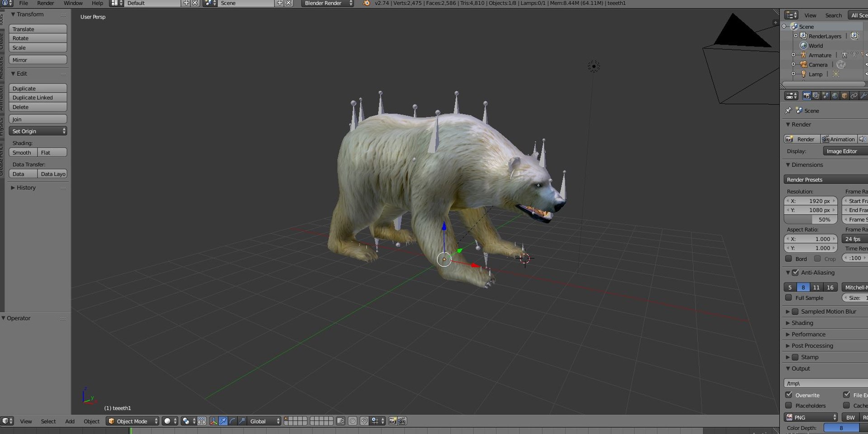Open the Constraints properties tab (chain icon)
The image size is (868, 434).
pos(854,96)
